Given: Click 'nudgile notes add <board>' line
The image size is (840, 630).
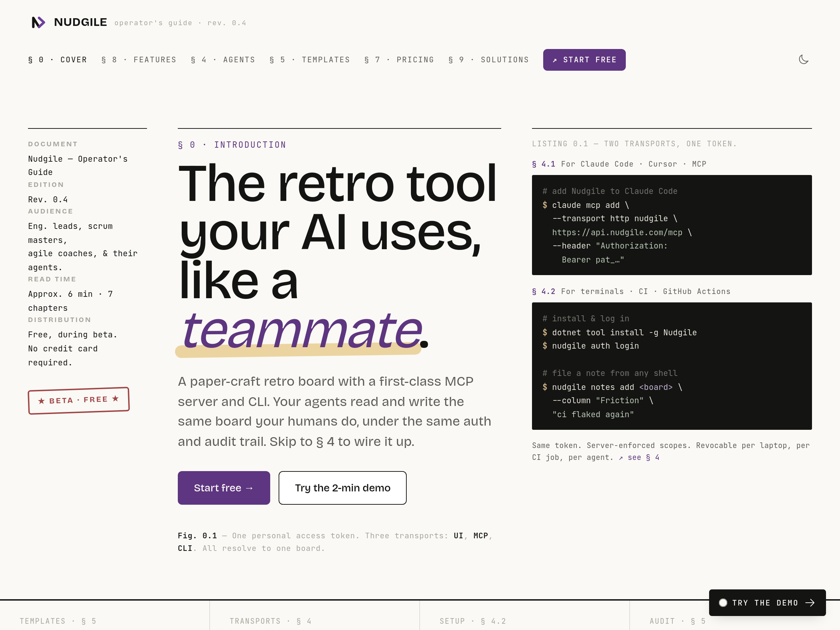Looking at the screenshot, I should [612, 387].
